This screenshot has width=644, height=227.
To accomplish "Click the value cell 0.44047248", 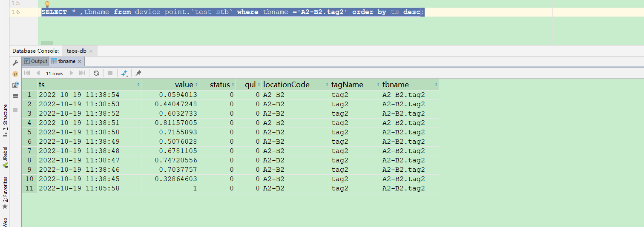I will [170, 104].
